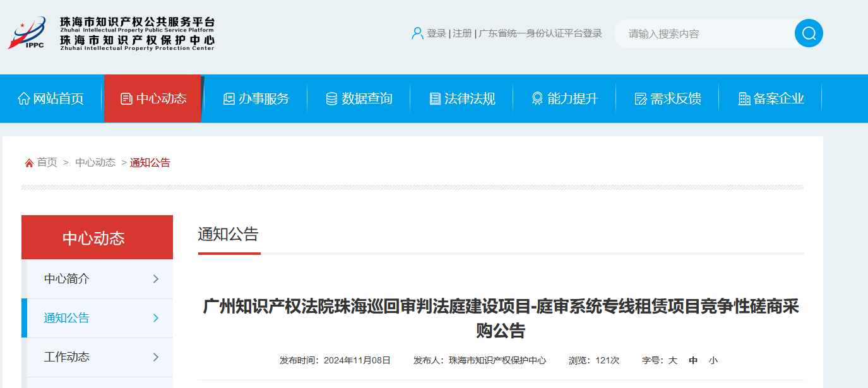Open the 网站首页 navigation tab
Screen dimensions: 868x388
[x=51, y=99]
